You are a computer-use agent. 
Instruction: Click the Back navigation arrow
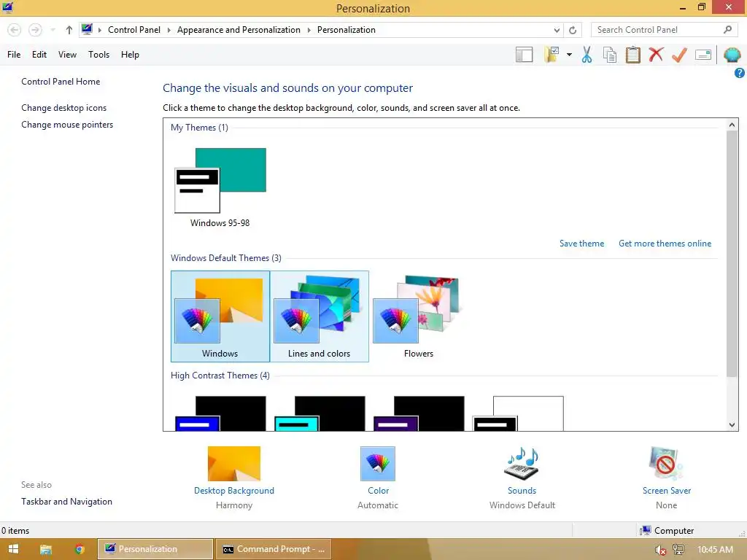point(15,30)
